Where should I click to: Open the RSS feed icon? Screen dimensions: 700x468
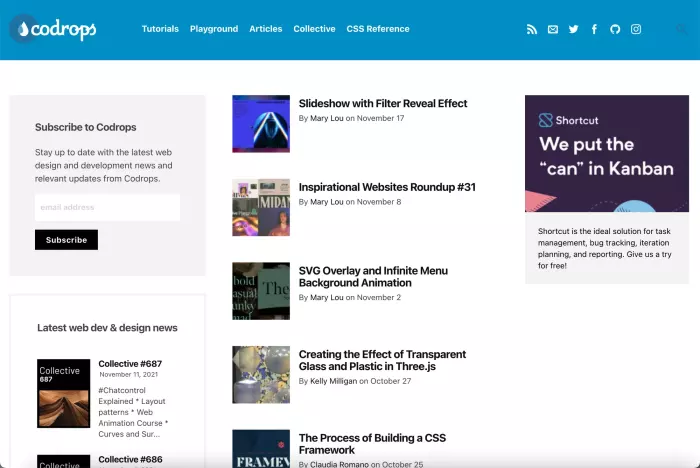531,29
